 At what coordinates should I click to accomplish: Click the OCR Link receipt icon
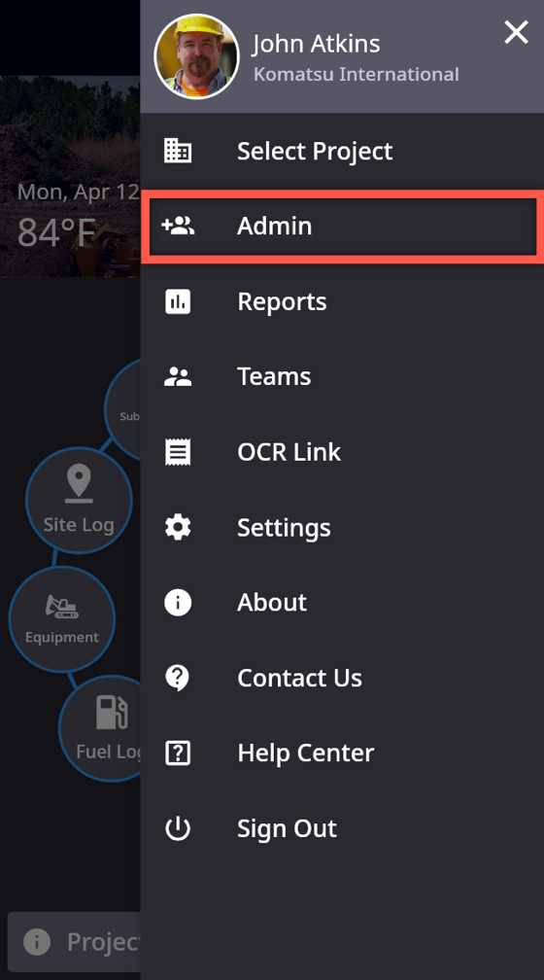pos(178,452)
